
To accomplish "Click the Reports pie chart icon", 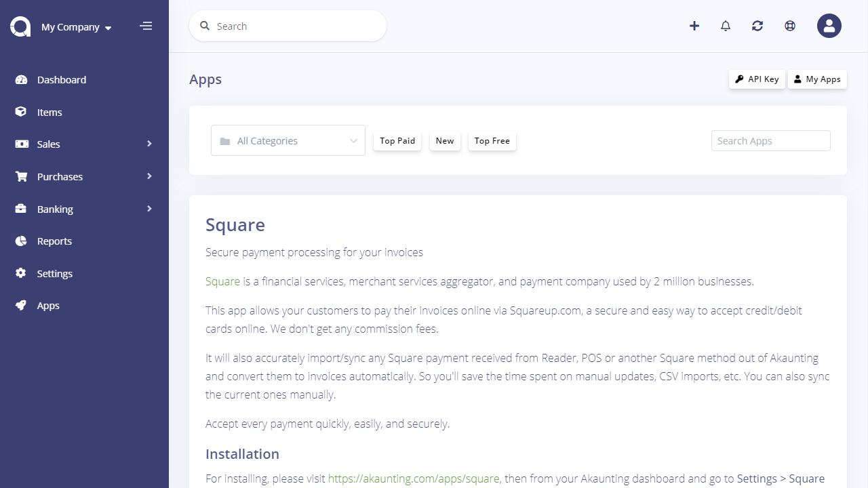I will 21,241.
